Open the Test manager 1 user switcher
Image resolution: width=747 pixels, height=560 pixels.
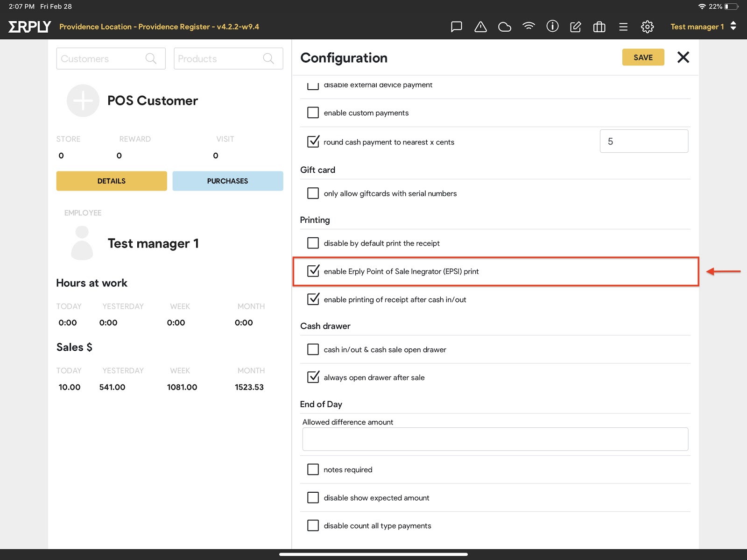(703, 27)
